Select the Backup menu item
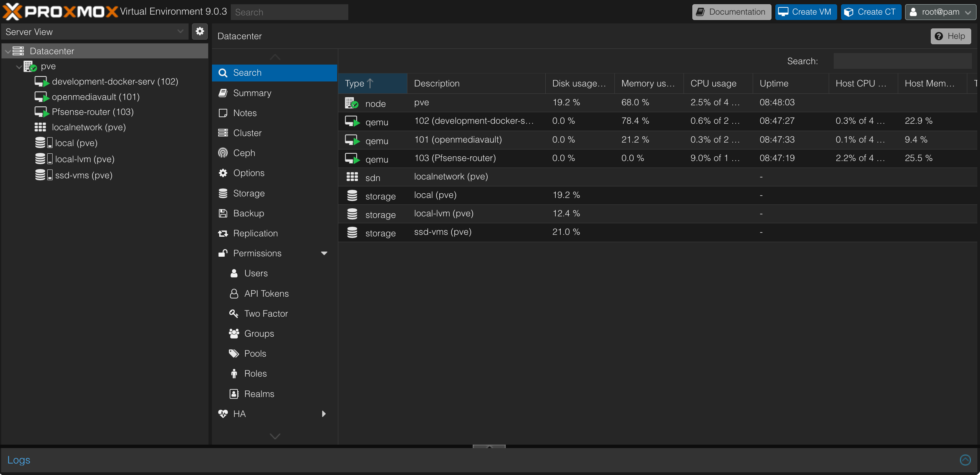Screen dimensions: 980x475 click(x=248, y=213)
